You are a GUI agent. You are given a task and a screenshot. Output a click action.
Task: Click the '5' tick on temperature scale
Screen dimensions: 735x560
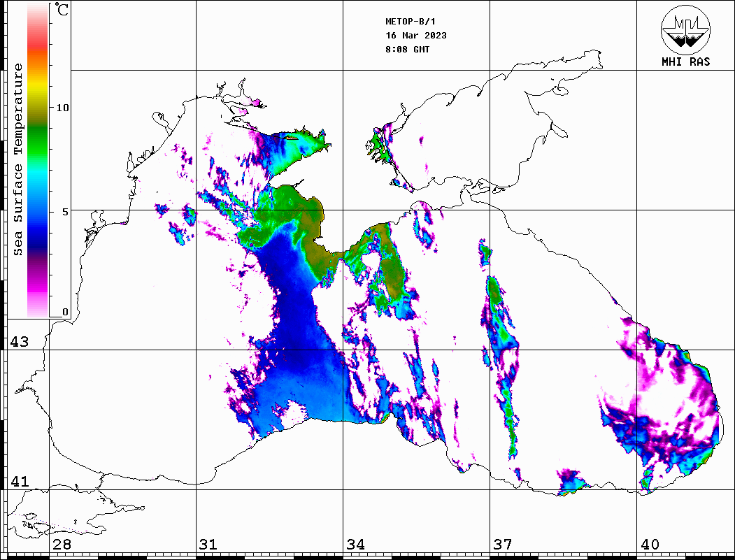pos(65,212)
